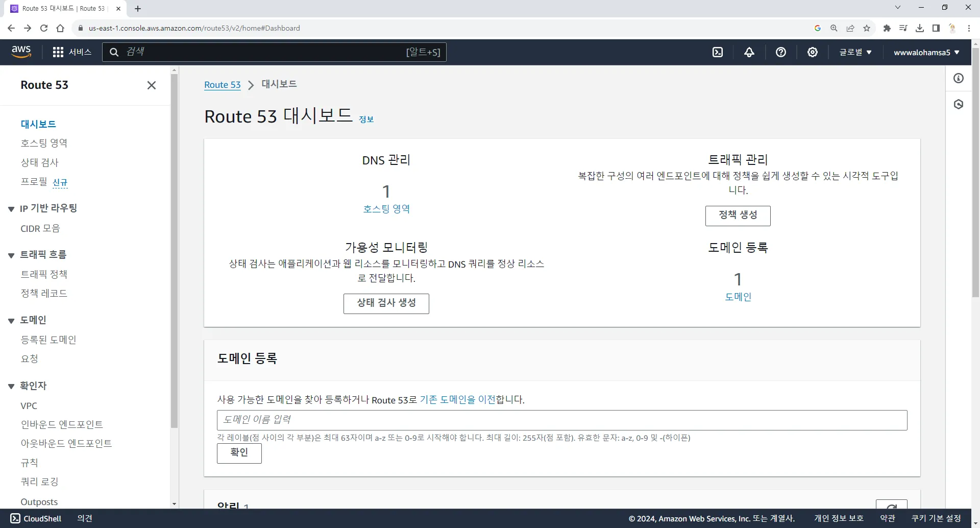The image size is (980, 528).
Task: Open a new browser tab
Action: [x=138, y=9]
